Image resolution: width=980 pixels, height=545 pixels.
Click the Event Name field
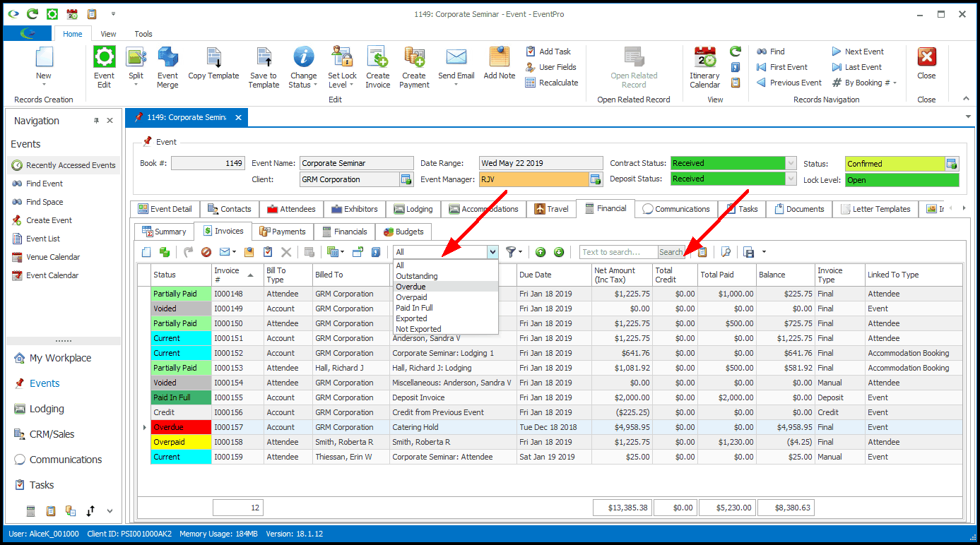coord(357,163)
